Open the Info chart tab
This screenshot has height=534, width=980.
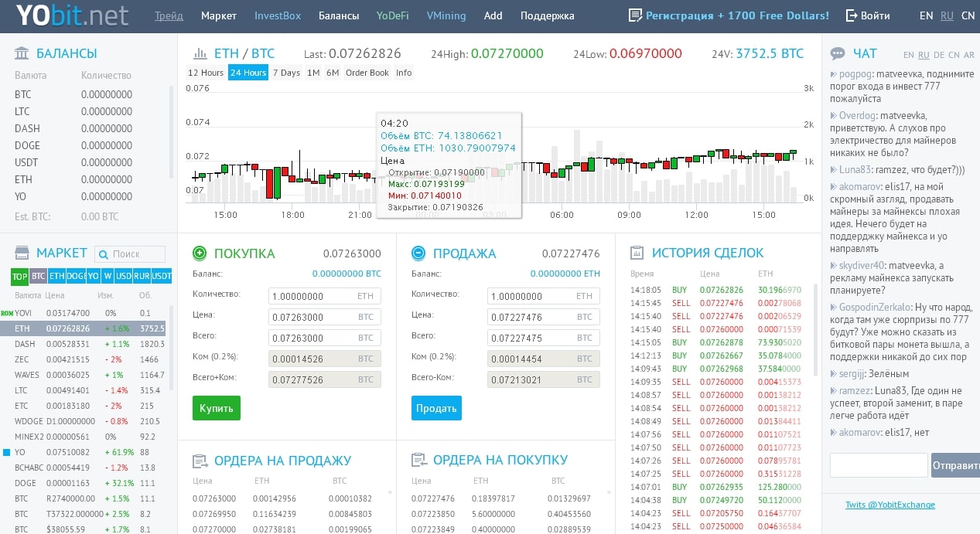(x=404, y=73)
